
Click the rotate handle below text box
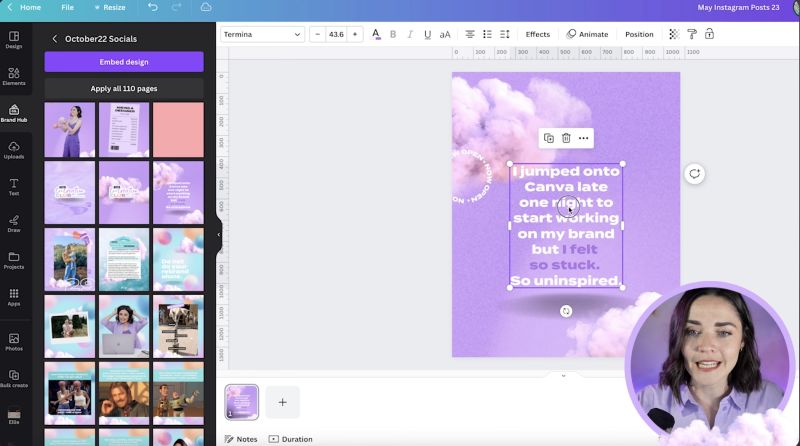(x=566, y=311)
